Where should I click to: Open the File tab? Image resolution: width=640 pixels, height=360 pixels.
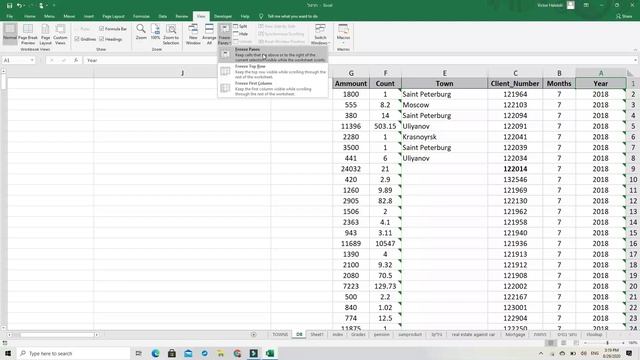click(9, 16)
